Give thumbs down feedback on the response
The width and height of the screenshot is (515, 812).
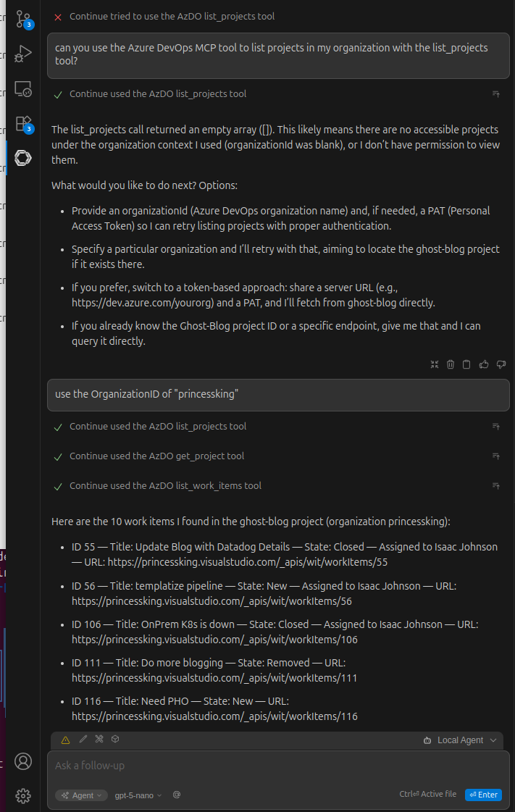point(501,364)
